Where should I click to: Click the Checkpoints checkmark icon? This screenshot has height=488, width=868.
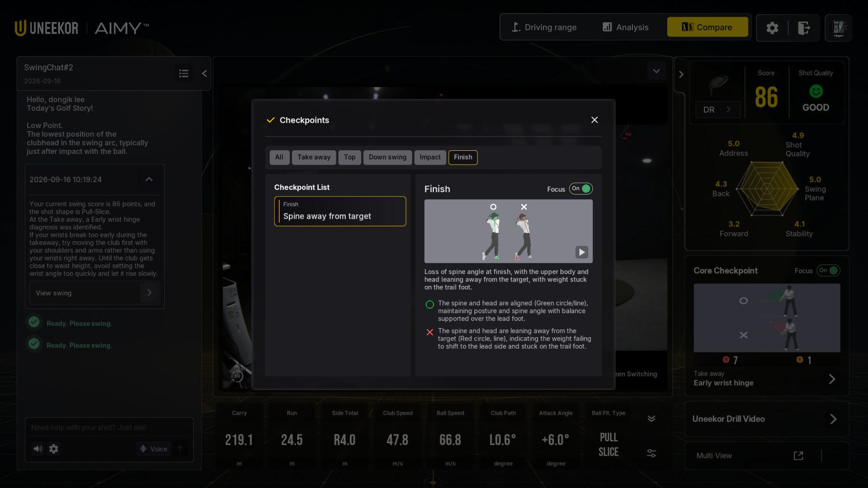(x=270, y=120)
